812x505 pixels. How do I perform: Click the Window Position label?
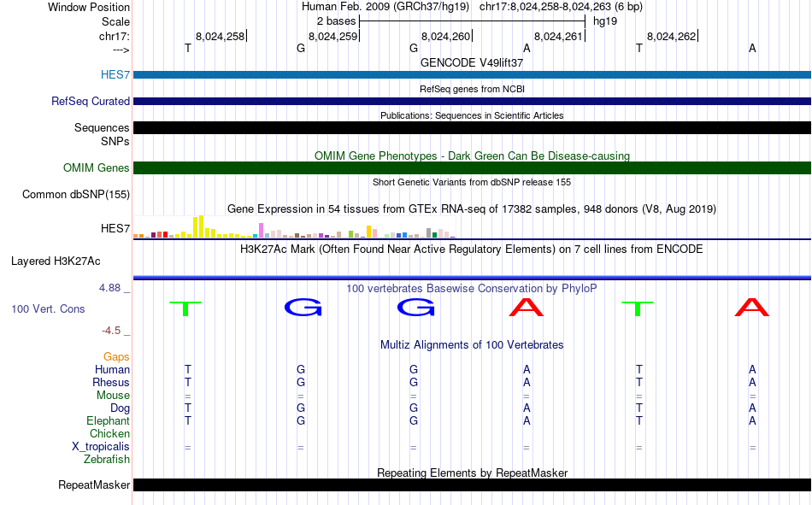[x=89, y=7]
